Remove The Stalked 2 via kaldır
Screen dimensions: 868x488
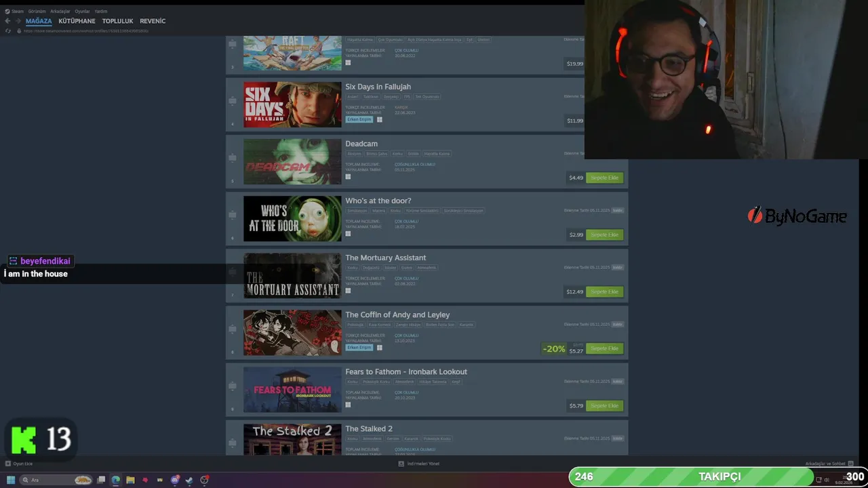click(618, 439)
